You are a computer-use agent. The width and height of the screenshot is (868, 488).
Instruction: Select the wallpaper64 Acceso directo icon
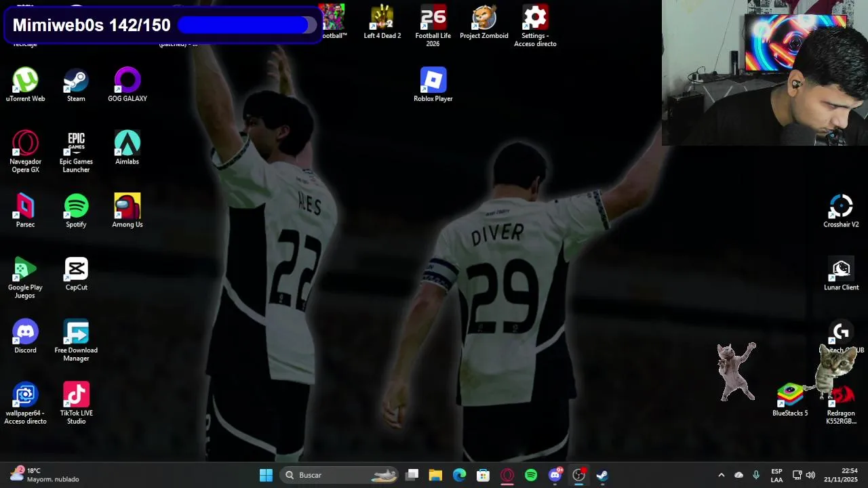tap(25, 404)
